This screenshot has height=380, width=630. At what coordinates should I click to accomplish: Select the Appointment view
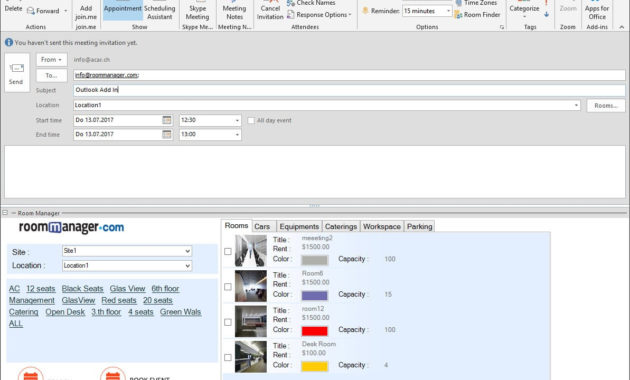pos(123,10)
